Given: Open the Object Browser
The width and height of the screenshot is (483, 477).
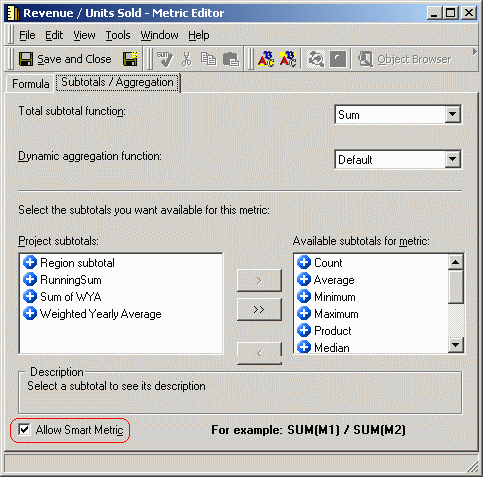Looking at the screenshot, I should coord(405,59).
